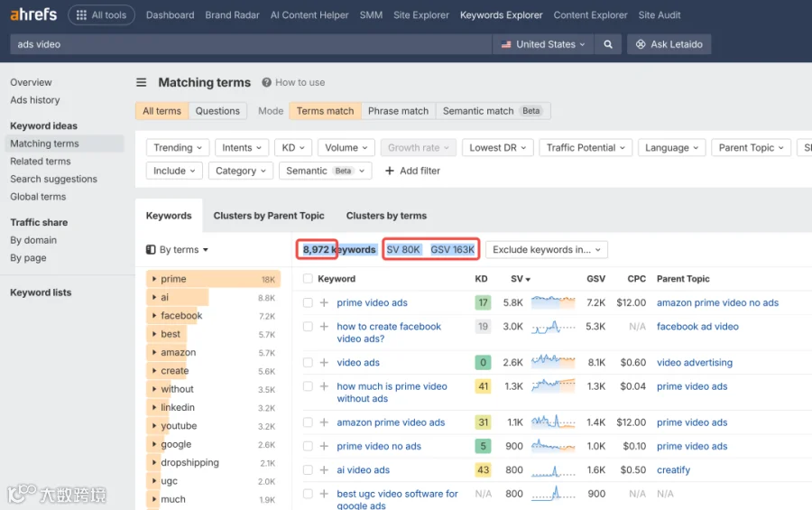This screenshot has height=510, width=812.
Task: Expand the facebook term group
Action: tap(153, 316)
